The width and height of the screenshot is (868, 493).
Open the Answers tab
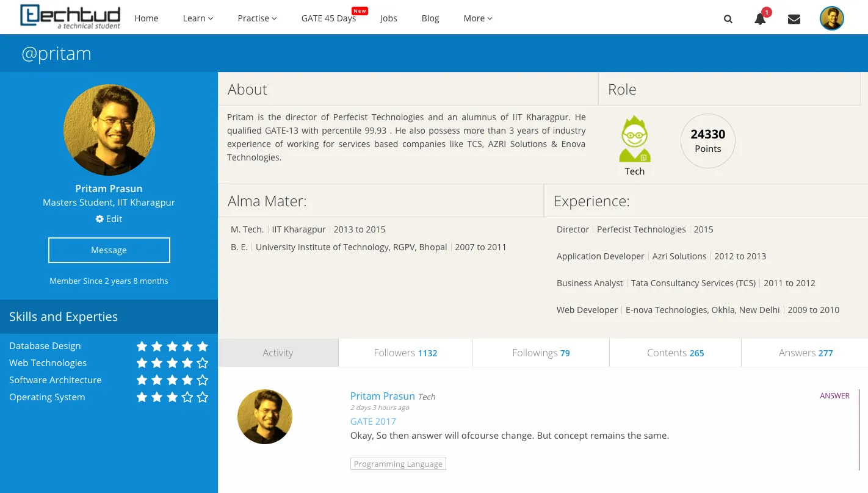[x=805, y=353]
